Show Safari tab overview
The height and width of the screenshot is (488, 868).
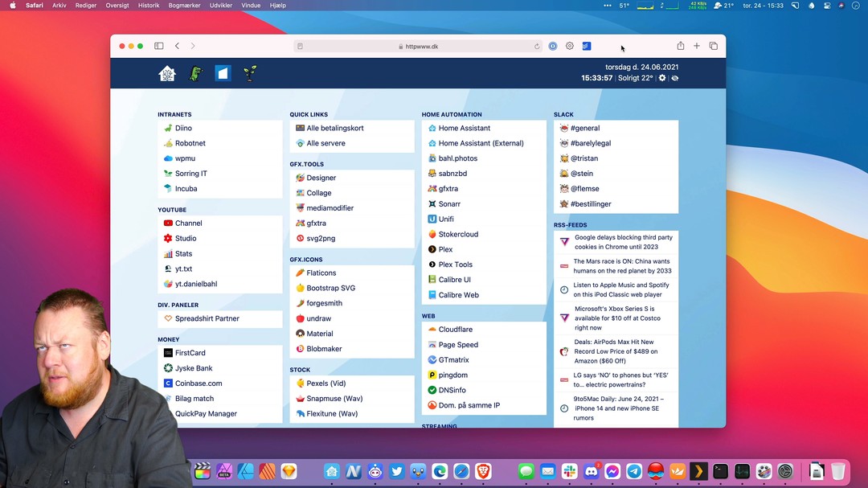click(x=713, y=46)
